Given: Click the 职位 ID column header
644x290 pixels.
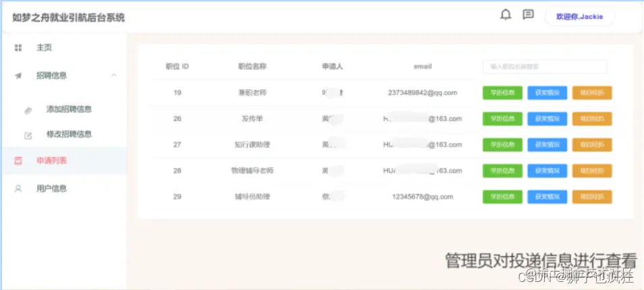Looking at the screenshot, I should point(177,67).
